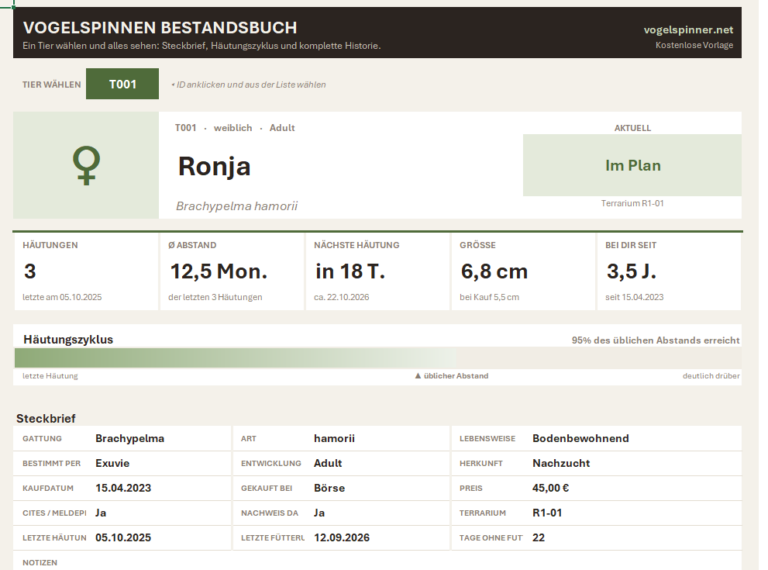The width and height of the screenshot is (768, 570).
Task: Click the Tage ohne Futter value 22
Action: point(538,538)
